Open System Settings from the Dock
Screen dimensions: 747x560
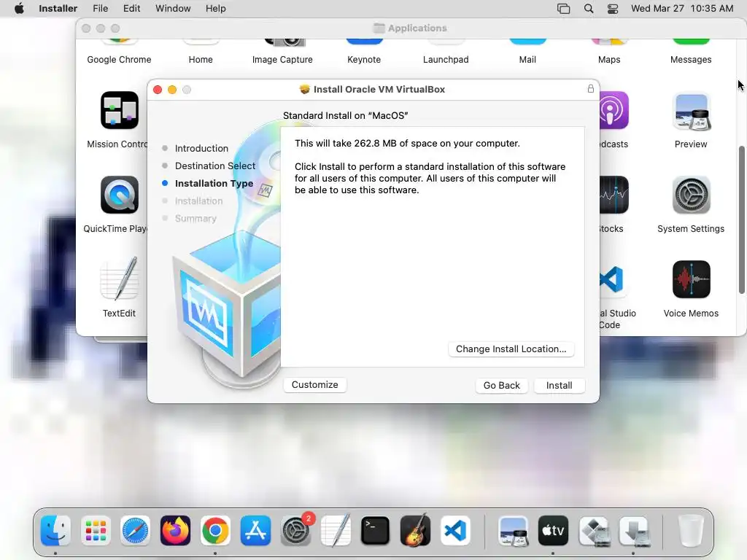pos(295,531)
